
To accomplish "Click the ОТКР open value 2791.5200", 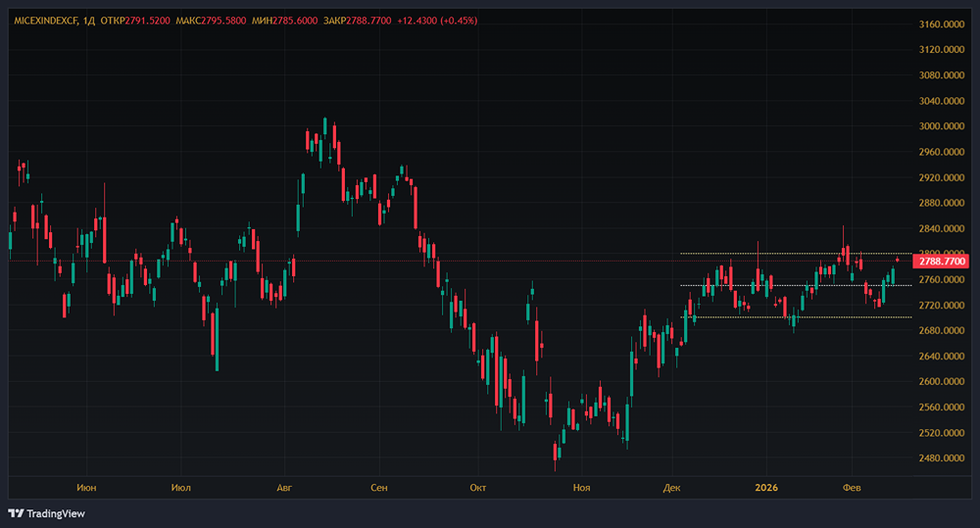I will click(x=147, y=21).
